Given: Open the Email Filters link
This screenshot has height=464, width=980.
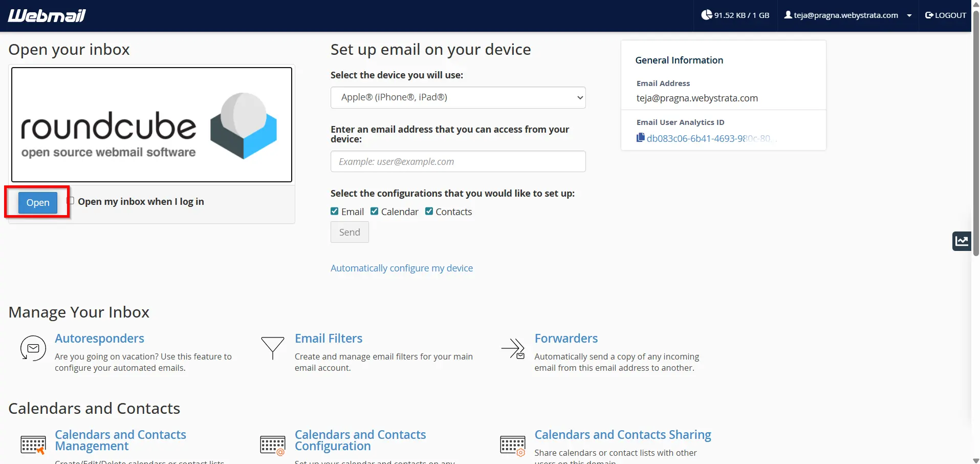Looking at the screenshot, I should tap(329, 339).
